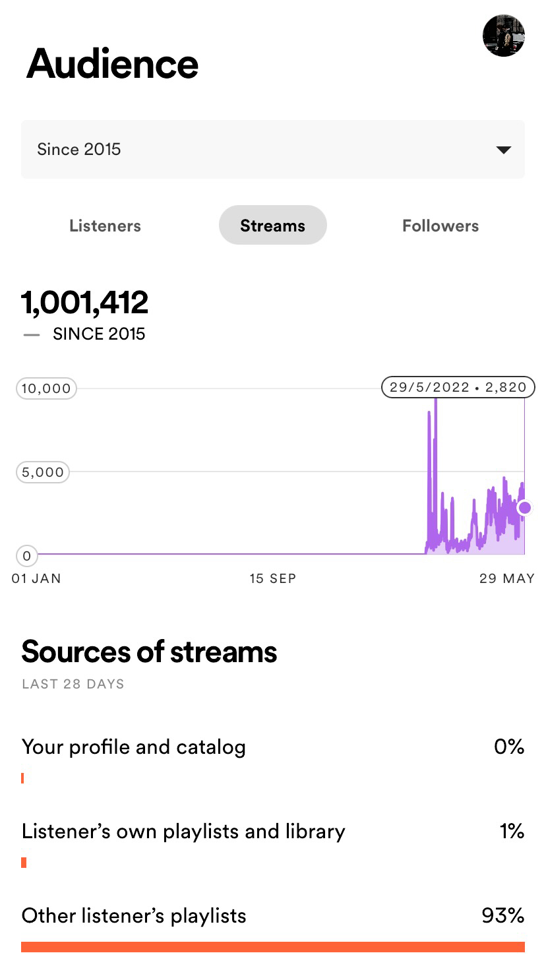This screenshot has width=546, height=980.
Task: Select the Streams tab
Action: pos(272,226)
